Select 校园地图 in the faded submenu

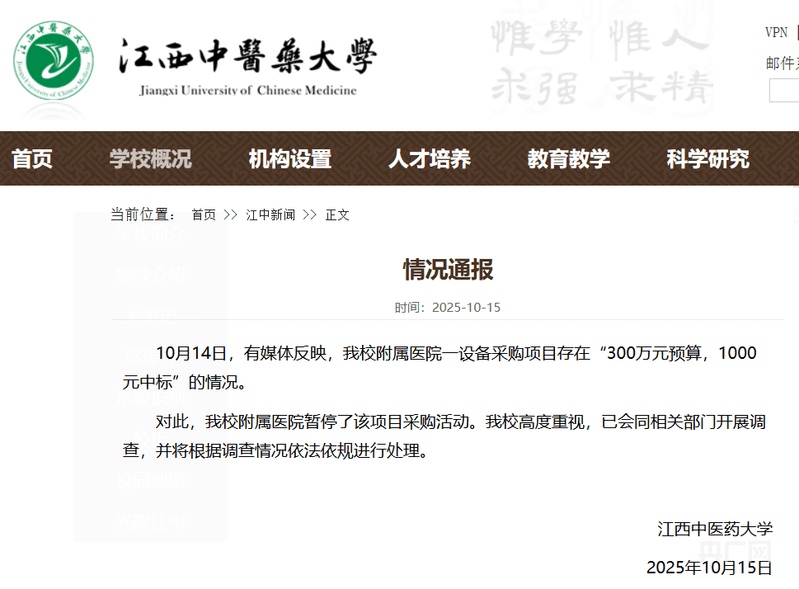pyautogui.click(x=150, y=480)
